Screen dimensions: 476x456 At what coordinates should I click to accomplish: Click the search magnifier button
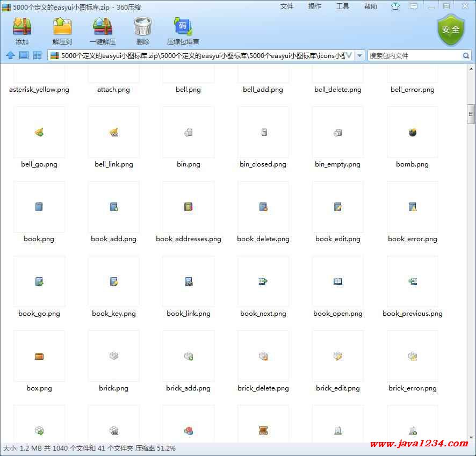pyautogui.click(x=466, y=55)
